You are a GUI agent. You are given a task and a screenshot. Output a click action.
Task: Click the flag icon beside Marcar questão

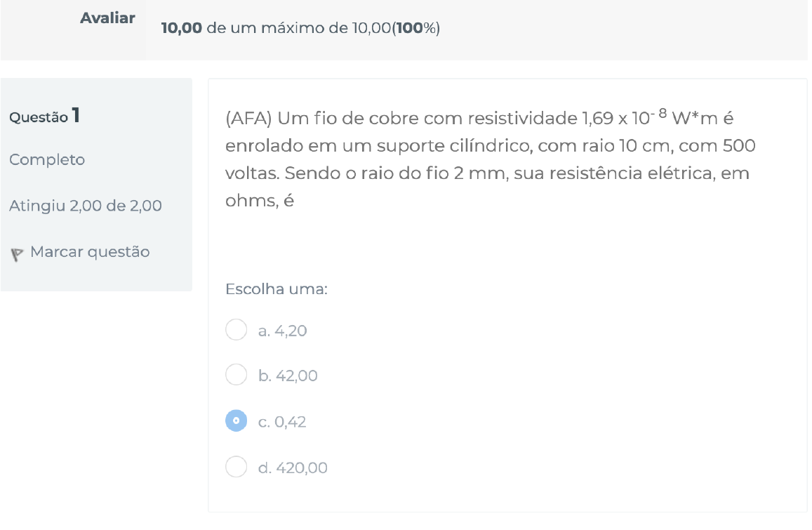click(x=18, y=253)
